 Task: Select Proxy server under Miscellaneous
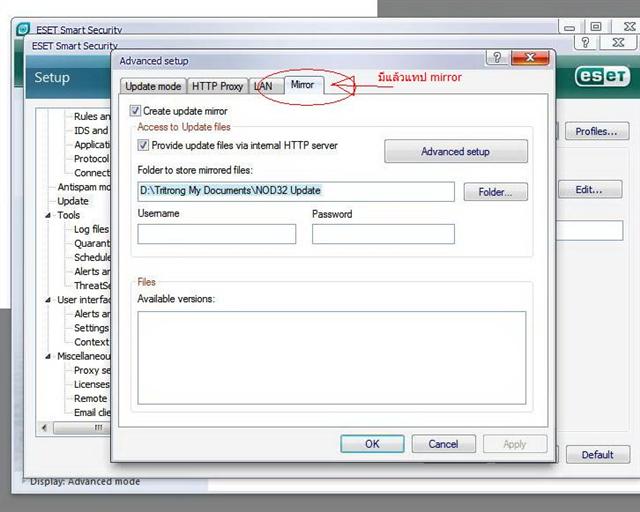92,370
